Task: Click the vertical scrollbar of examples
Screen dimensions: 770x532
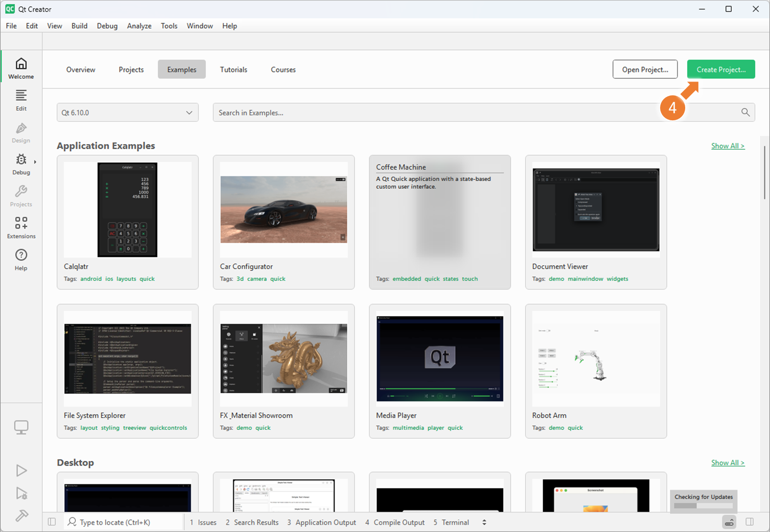Action: (764, 172)
